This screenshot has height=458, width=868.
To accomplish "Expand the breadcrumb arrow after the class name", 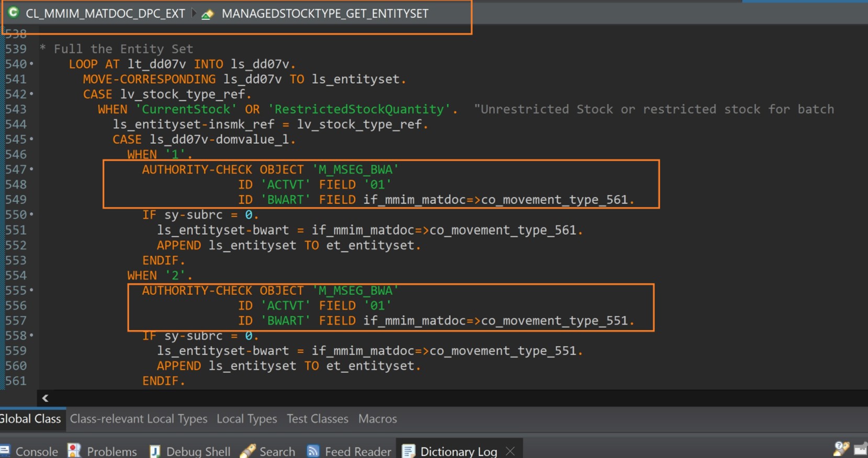I will point(194,13).
